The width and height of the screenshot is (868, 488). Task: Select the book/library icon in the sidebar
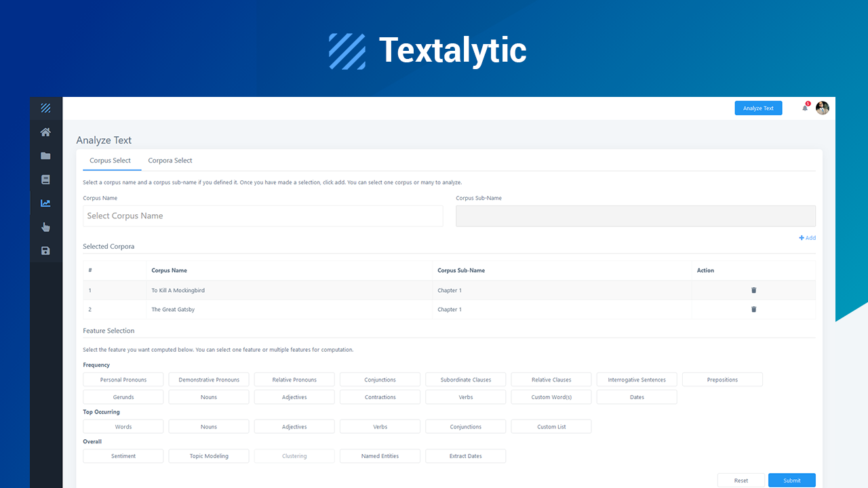(x=45, y=179)
